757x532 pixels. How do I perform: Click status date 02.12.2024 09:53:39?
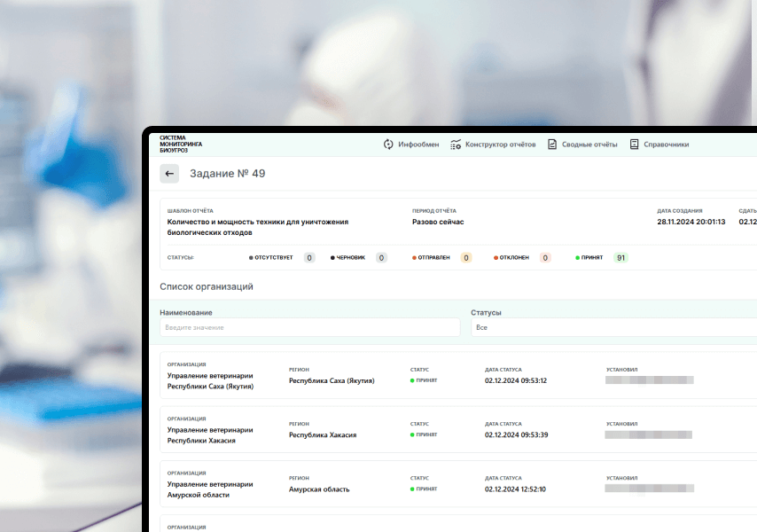pyautogui.click(x=516, y=435)
